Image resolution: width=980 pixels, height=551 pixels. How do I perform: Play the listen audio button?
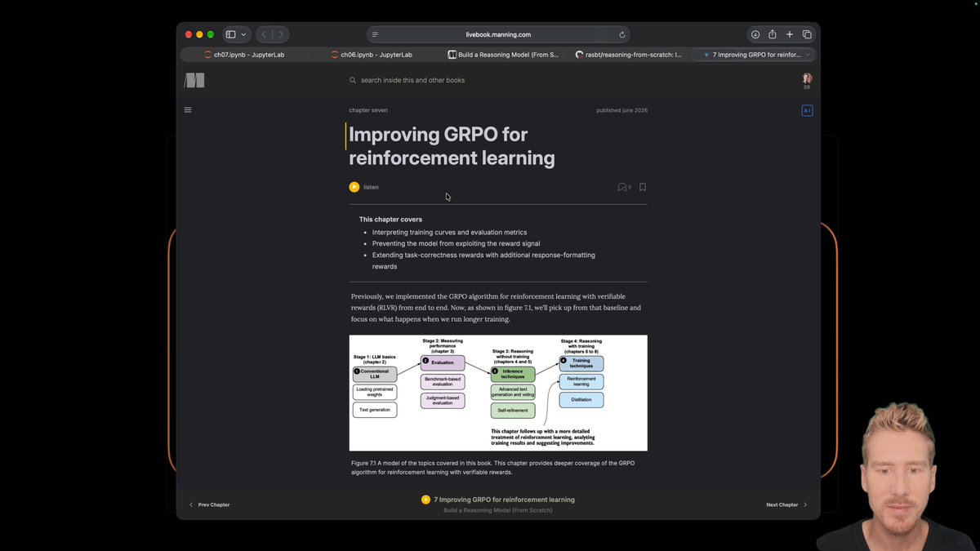tap(354, 187)
